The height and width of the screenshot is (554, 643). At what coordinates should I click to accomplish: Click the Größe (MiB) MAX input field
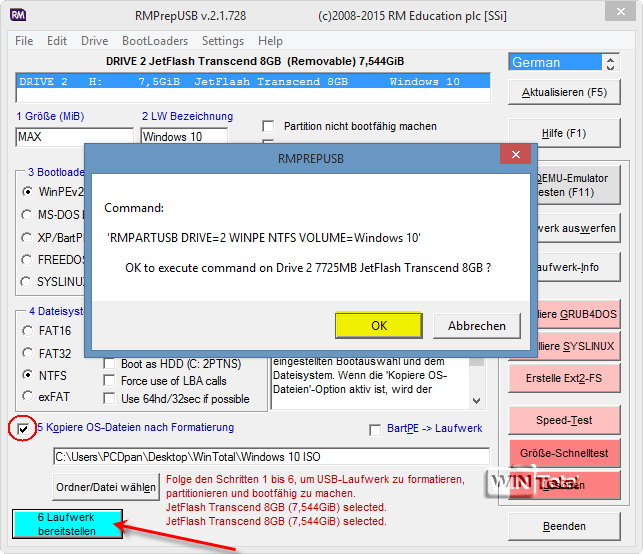point(75,137)
